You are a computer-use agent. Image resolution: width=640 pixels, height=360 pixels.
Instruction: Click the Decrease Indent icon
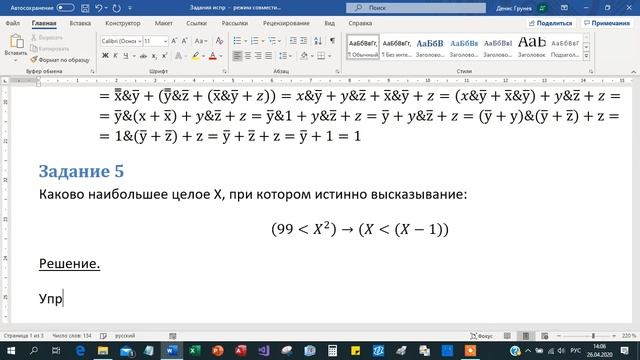pos(293,41)
